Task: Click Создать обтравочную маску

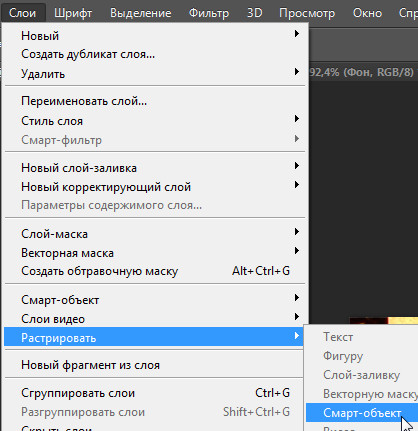Action: [155, 271]
